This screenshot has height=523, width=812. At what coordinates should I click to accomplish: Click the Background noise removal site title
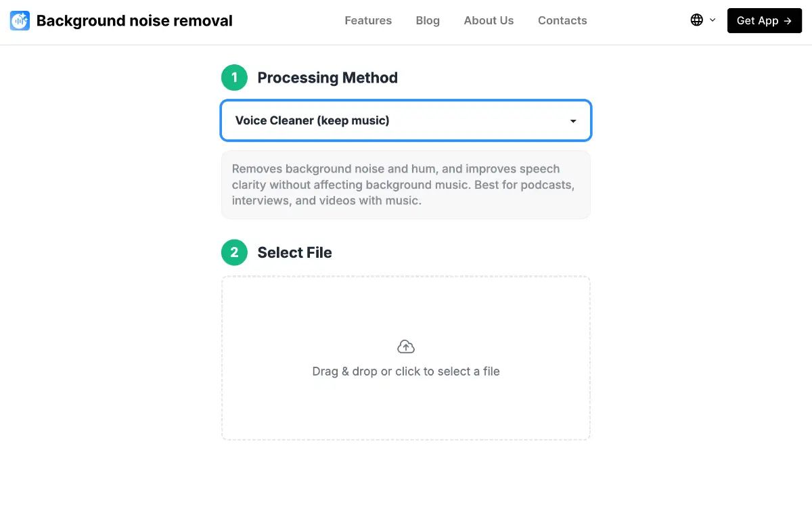click(134, 21)
